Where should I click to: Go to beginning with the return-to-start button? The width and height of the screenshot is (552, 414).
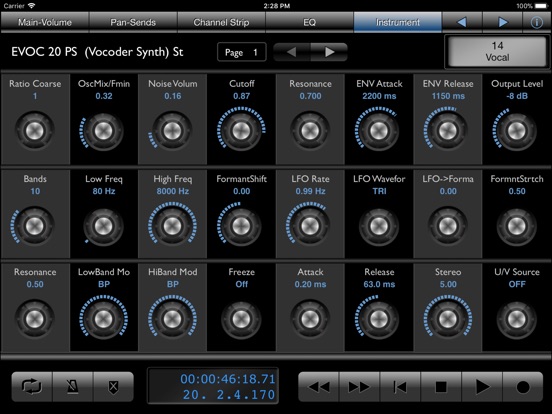400,387
